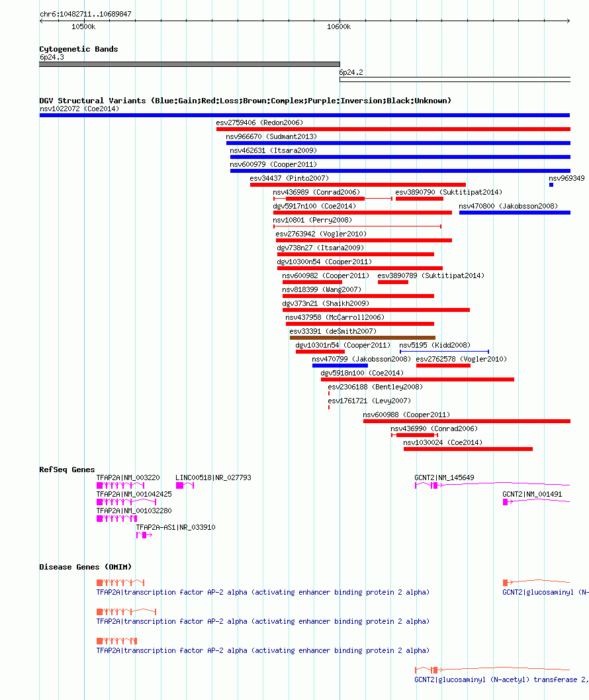The height and width of the screenshot is (700, 589).
Task: Select esv3890790 (Suktitipat2014) variant label
Action: [449, 192]
